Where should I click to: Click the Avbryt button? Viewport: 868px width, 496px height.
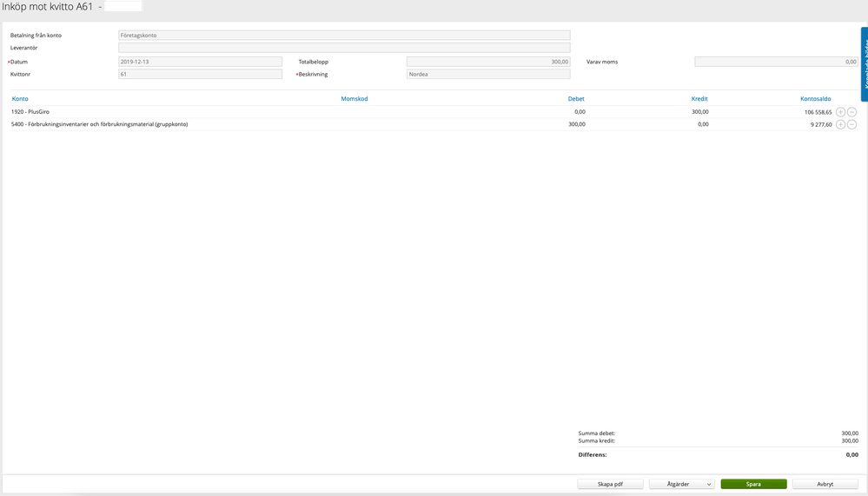(x=825, y=484)
